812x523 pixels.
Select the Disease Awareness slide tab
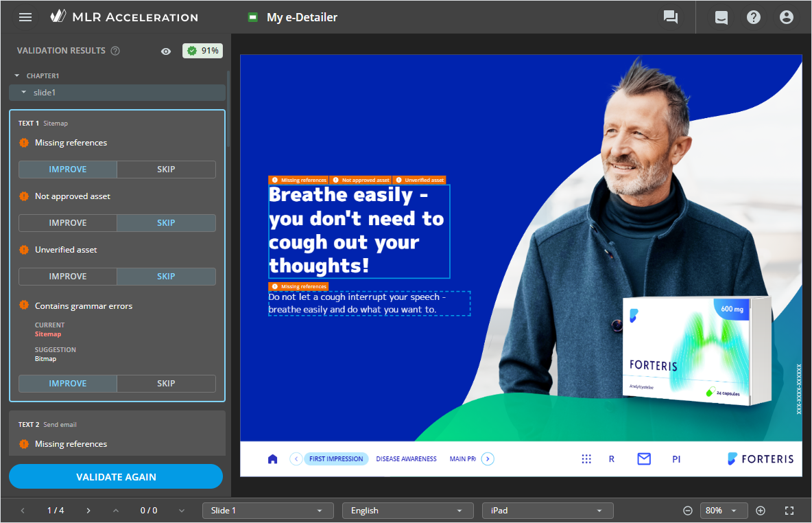[x=406, y=459]
